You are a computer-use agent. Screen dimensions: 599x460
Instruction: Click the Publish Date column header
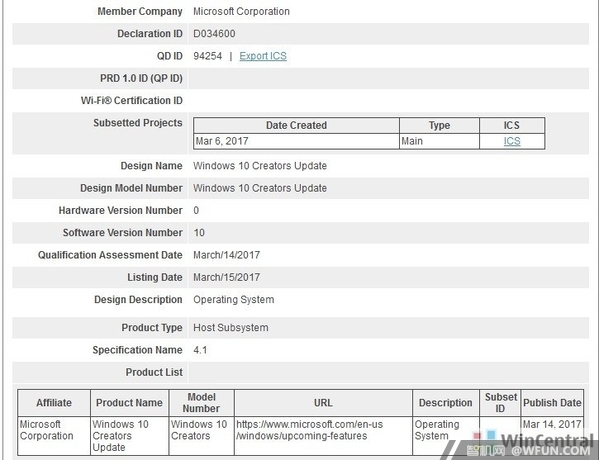tap(552, 403)
